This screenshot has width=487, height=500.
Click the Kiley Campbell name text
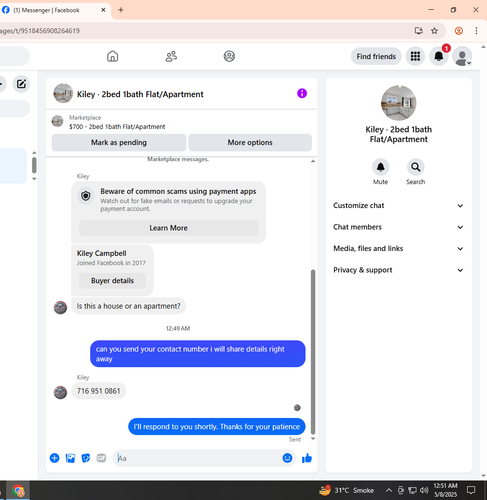click(101, 253)
